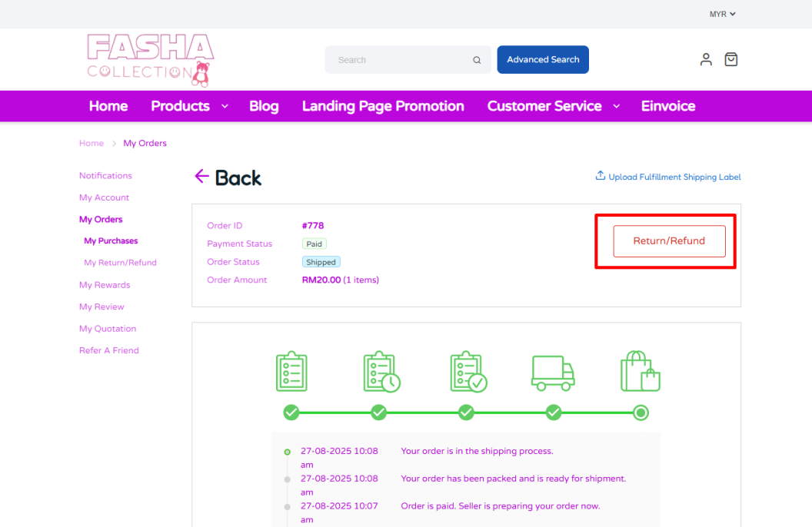Click the delivery truck step icon
Screen dimensions: 812x527
[x=553, y=372]
